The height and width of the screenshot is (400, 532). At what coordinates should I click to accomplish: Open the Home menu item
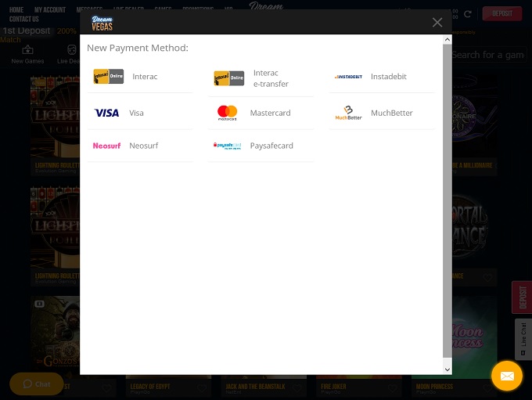click(16, 10)
